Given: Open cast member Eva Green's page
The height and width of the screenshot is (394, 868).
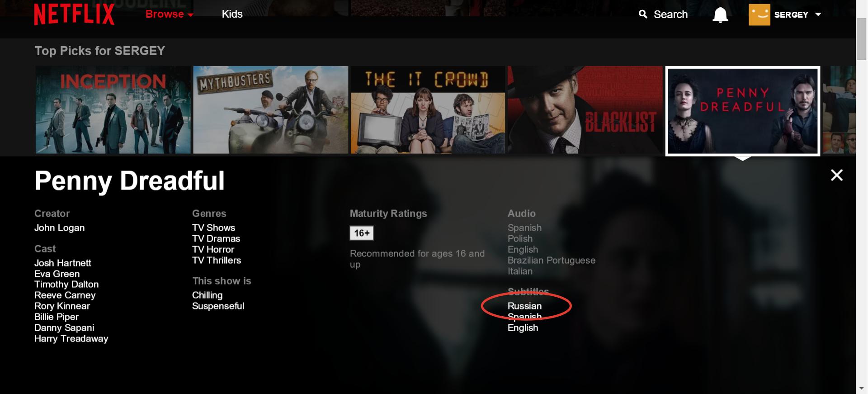Looking at the screenshot, I should (57, 274).
